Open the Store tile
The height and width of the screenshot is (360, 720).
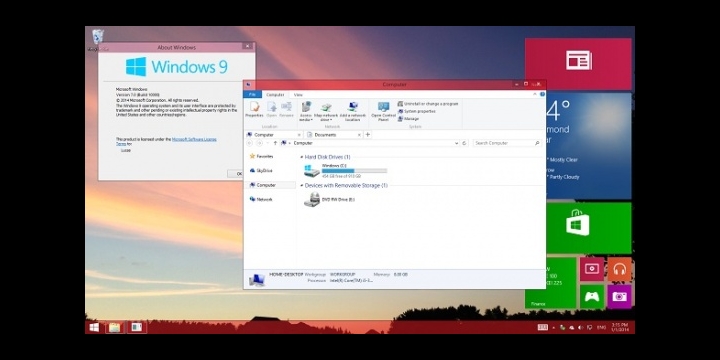[589, 228]
